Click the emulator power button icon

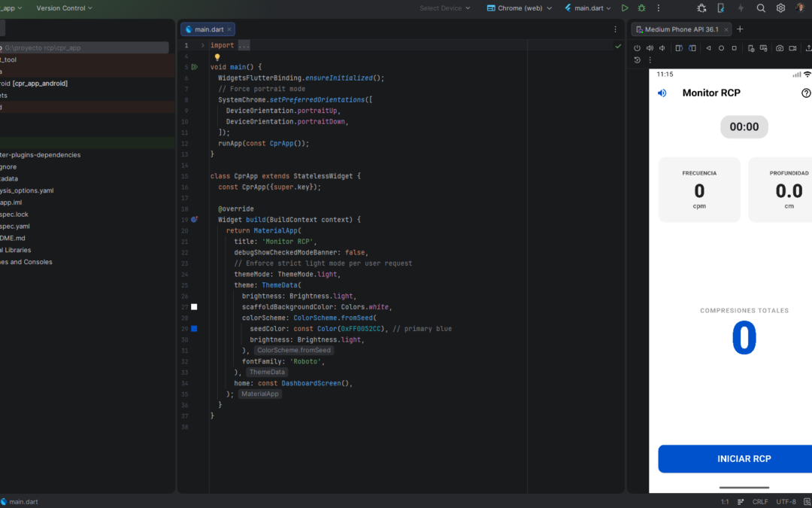(638, 48)
